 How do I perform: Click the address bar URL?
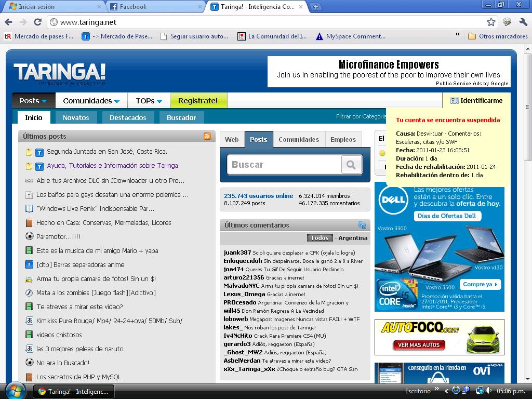pos(88,22)
